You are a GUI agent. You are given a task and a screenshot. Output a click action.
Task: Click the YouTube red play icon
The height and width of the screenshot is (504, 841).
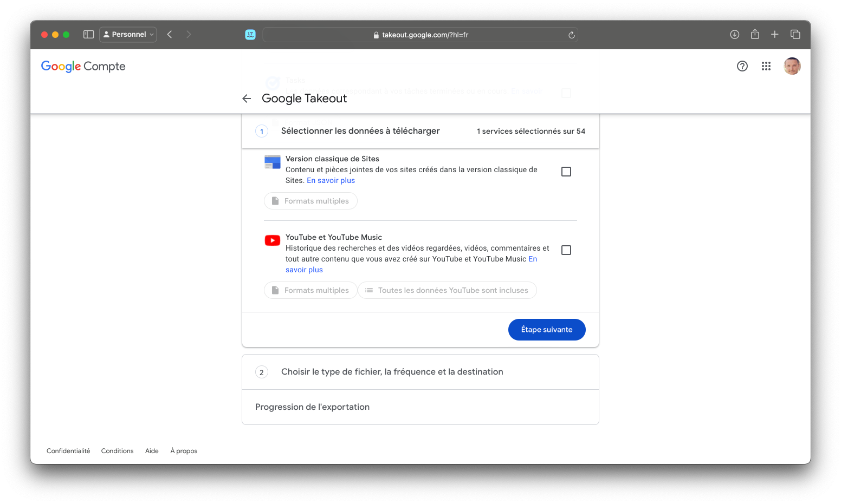pos(273,240)
